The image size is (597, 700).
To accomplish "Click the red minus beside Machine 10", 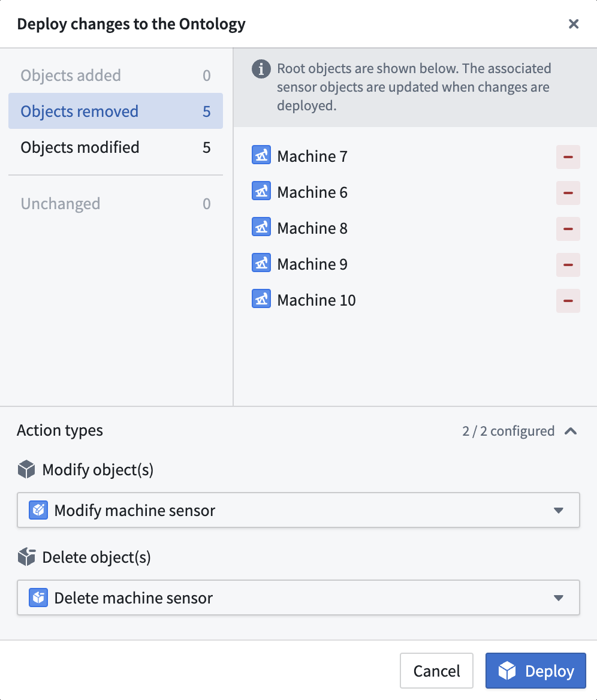I will coord(568,301).
